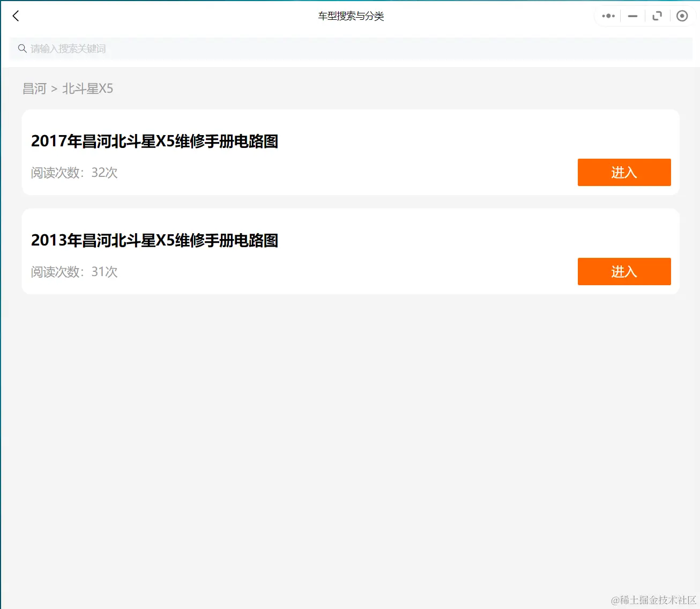Select the 北斗星X5 breadcrumb item

(x=87, y=88)
